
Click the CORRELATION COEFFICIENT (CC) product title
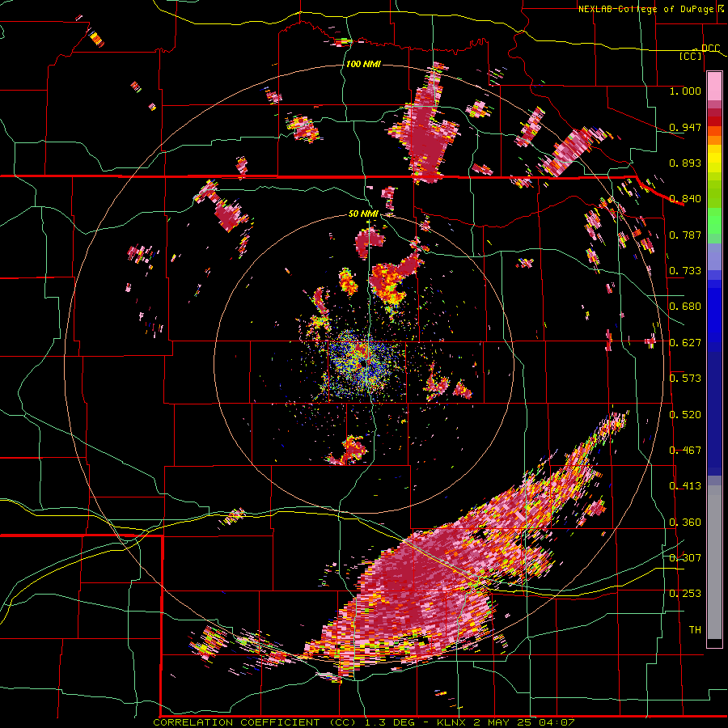[255, 722]
